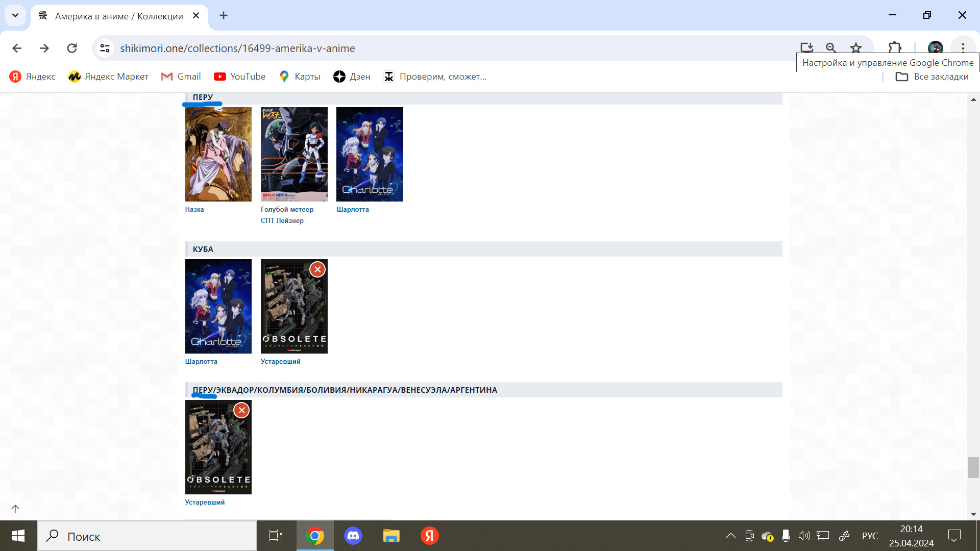Image resolution: width=980 pixels, height=551 pixels.
Task: Show hidden system tray icons
Action: (x=731, y=536)
